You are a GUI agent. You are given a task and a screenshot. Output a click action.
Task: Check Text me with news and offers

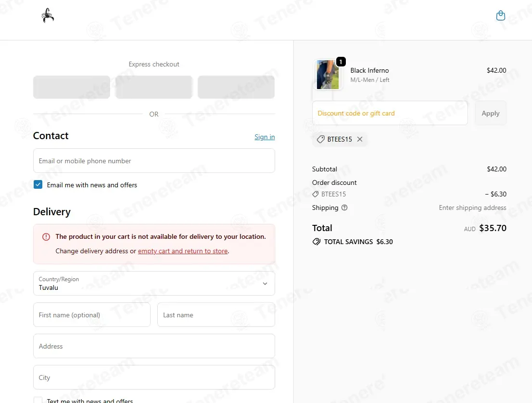tap(38, 400)
